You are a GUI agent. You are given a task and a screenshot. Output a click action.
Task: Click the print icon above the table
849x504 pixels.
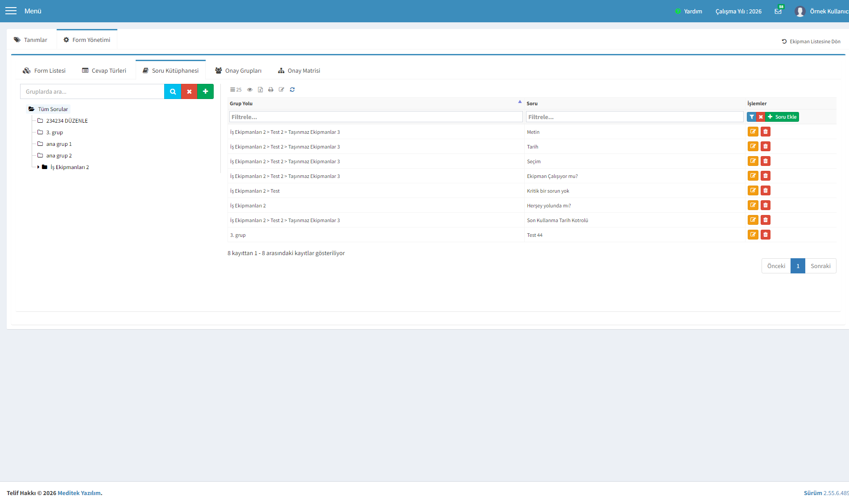tap(271, 90)
